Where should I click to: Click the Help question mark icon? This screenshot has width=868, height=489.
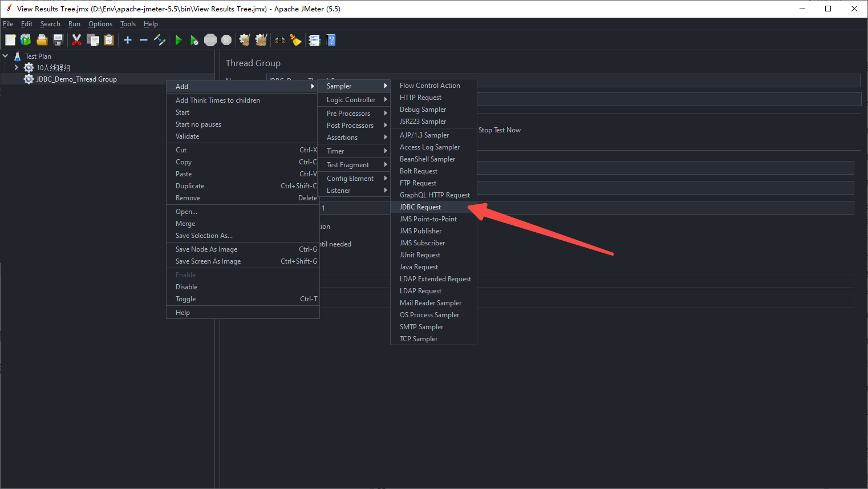pos(331,40)
